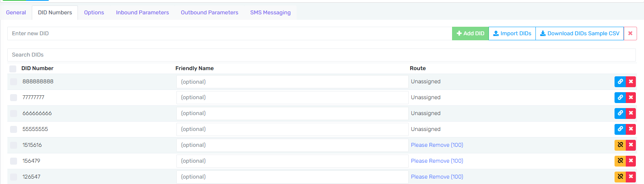Click the DID number 888888888
Screen dimensions: 644x184
38,81
